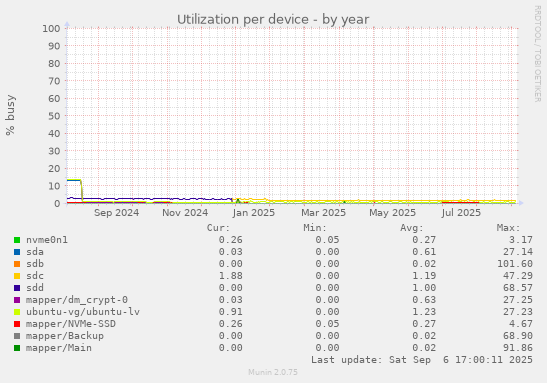This screenshot has width=547, height=383.
Task: Click the yellow sdc legend color swatch
Action: click(17, 276)
